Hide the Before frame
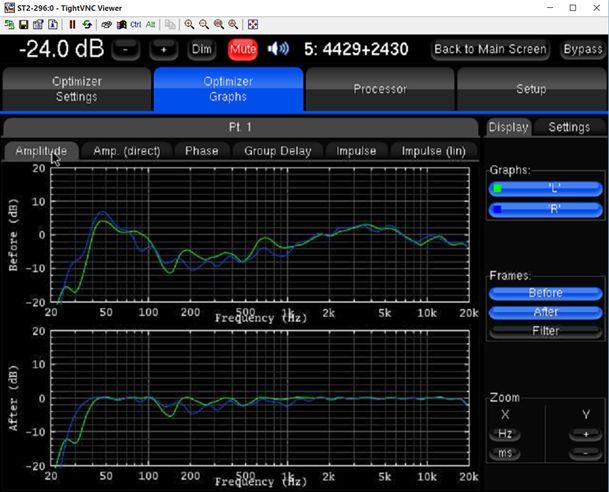Viewport: 609px width, 492px height. (x=546, y=293)
